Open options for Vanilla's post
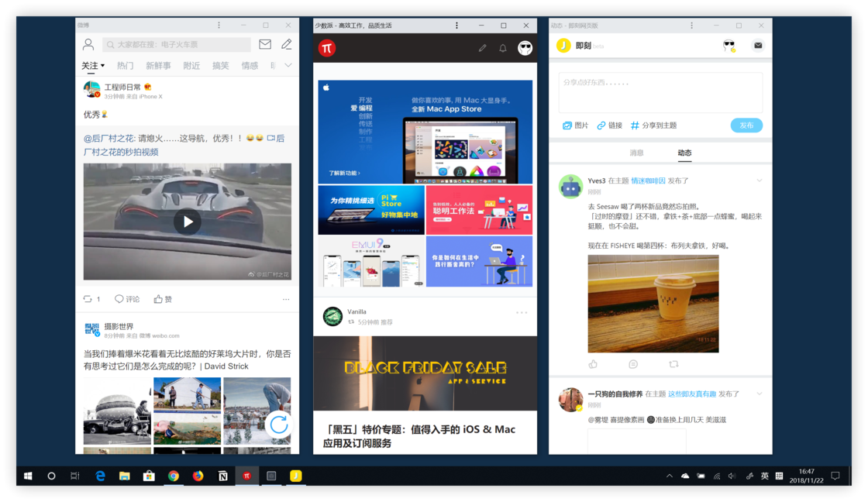 pyautogui.click(x=522, y=313)
